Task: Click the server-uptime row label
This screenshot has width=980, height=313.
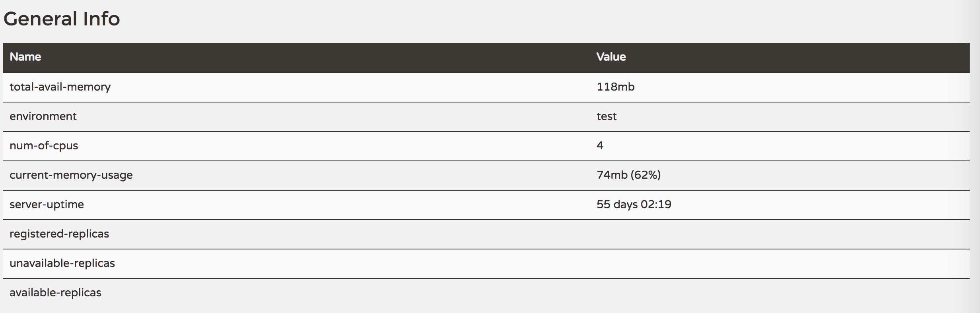Action: pos(47,205)
